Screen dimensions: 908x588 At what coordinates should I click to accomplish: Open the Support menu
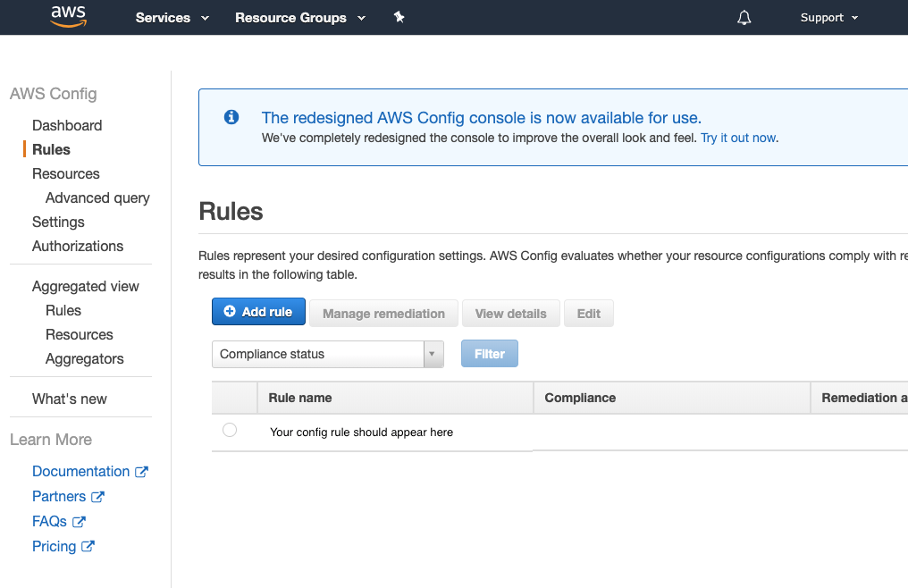coord(828,18)
